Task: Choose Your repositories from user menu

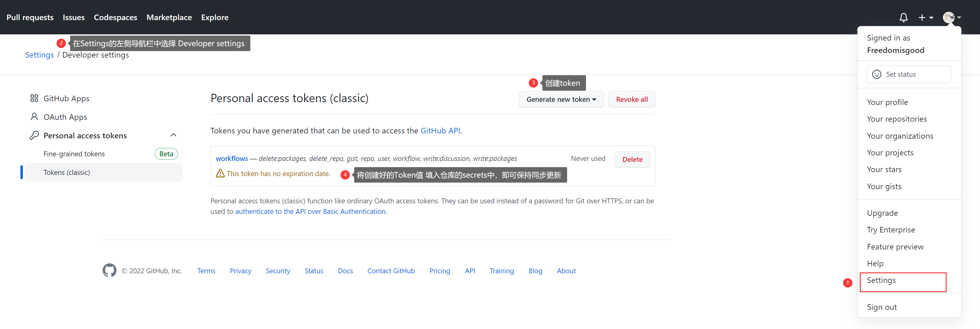Action: 897,119
